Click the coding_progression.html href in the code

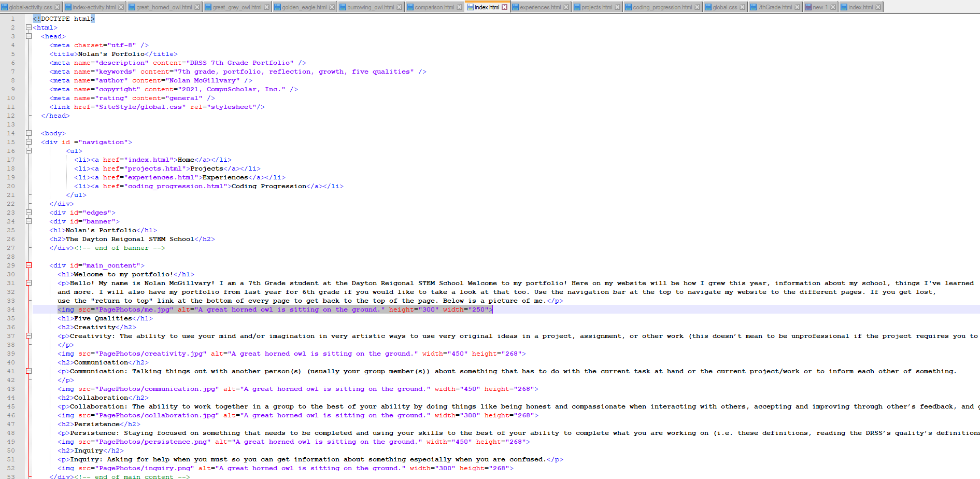pos(176,186)
